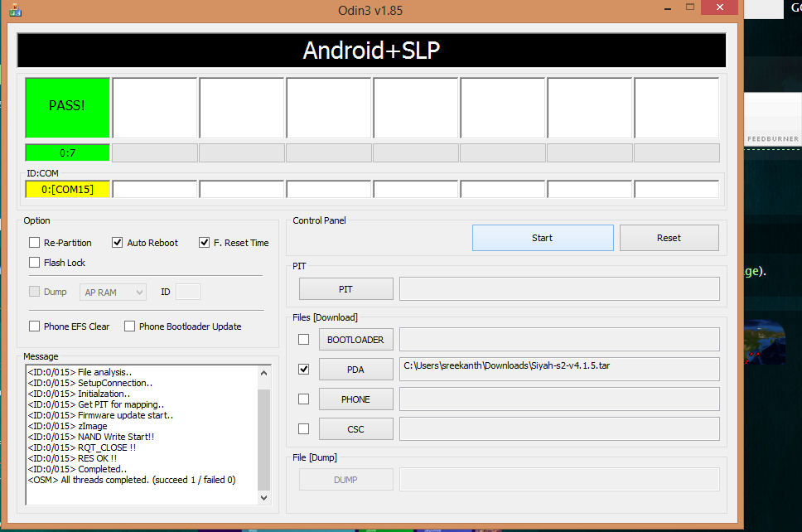Click the 'Firmware update start..' log line
802x532 pixels.
pyautogui.click(x=100, y=415)
